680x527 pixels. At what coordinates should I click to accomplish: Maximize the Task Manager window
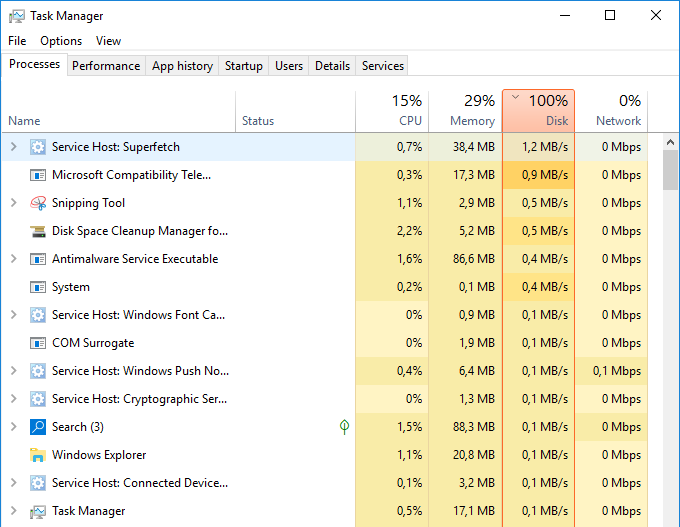tap(610, 16)
